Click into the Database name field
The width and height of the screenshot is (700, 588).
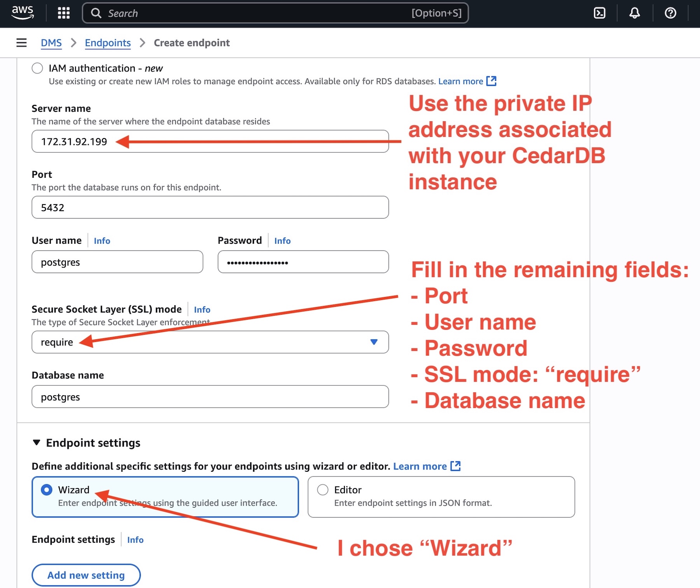(210, 397)
